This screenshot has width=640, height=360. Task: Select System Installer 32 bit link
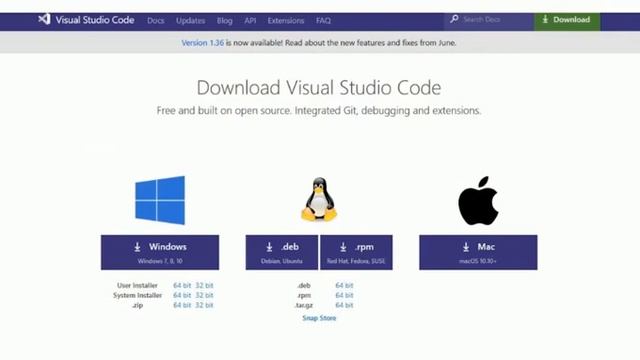point(204,295)
